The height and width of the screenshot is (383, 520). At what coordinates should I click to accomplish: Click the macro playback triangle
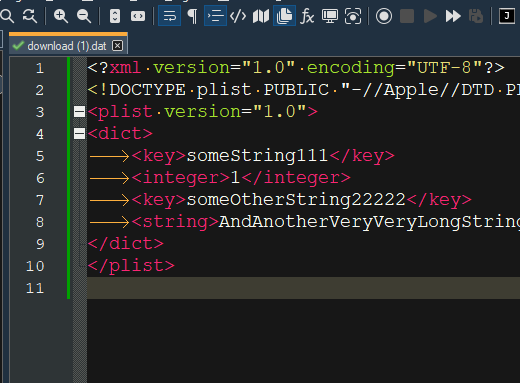pyautogui.click(x=430, y=16)
